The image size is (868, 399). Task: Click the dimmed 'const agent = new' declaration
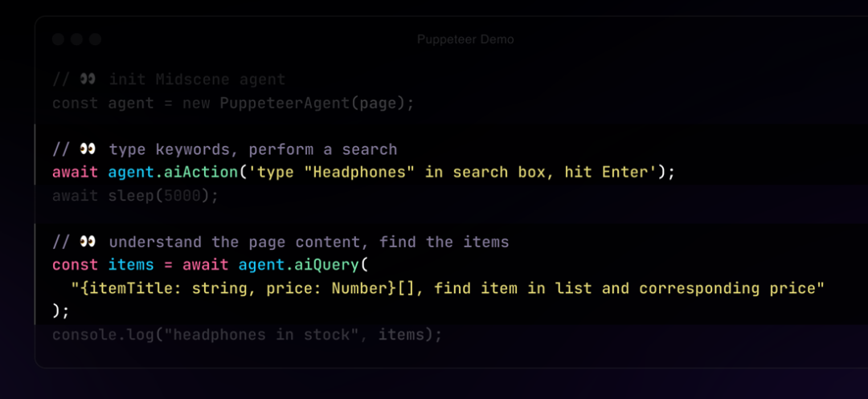[x=131, y=104]
